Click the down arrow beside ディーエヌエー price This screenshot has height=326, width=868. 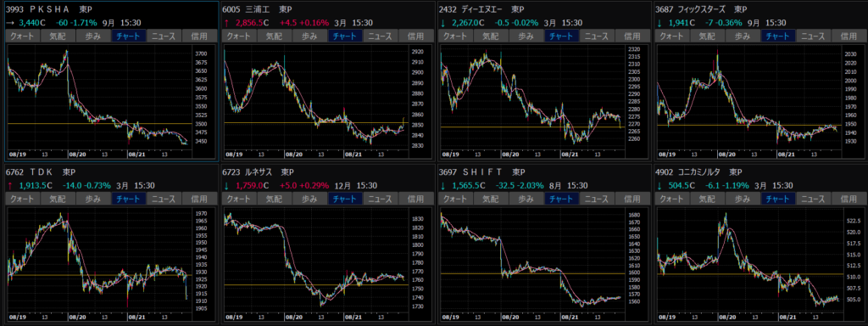pos(442,23)
